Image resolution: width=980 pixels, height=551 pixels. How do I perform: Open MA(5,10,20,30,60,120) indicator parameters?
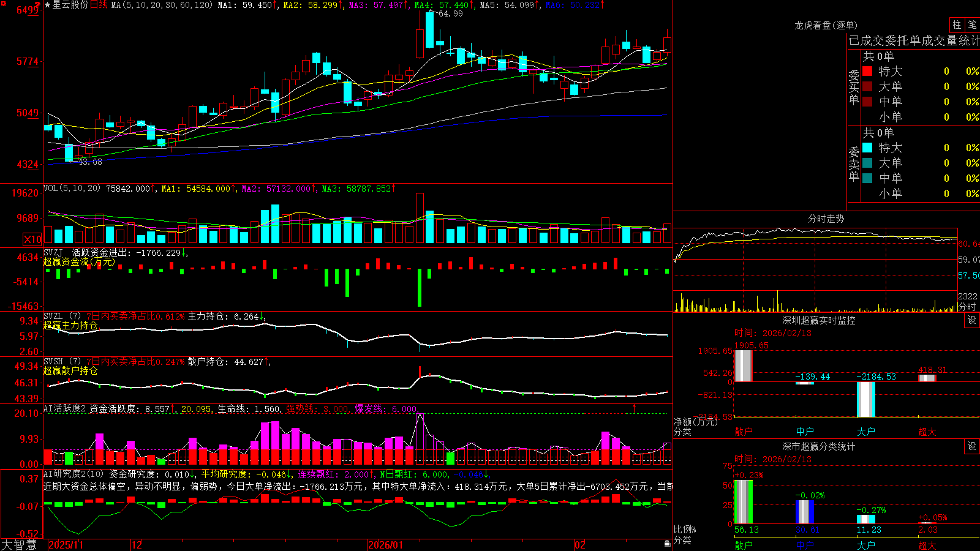coord(162,5)
